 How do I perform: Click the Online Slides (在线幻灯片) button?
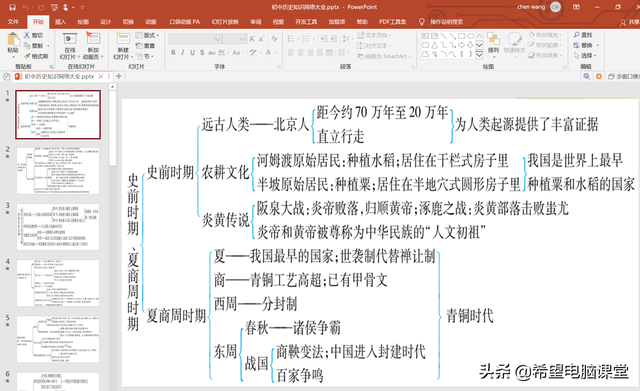70,46
